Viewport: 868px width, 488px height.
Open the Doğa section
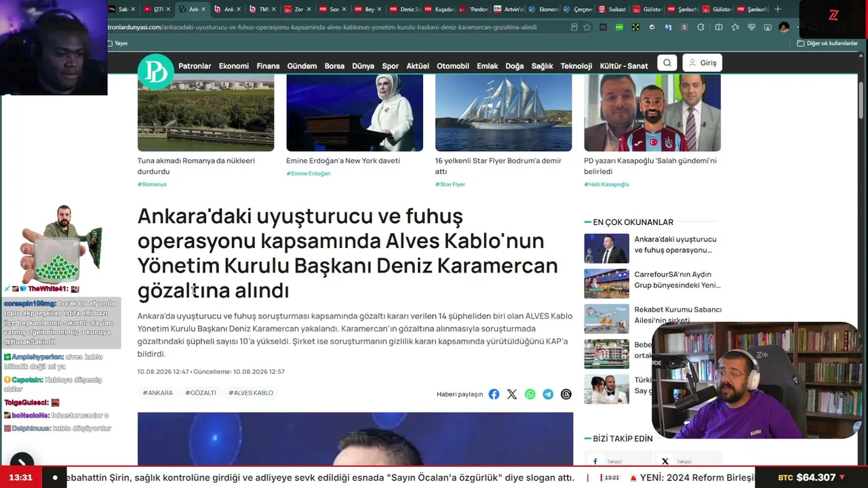(515, 66)
